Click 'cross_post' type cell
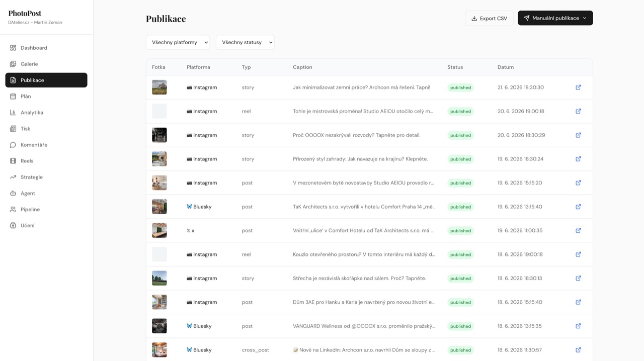This screenshot has height=361, width=644. [256, 350]
